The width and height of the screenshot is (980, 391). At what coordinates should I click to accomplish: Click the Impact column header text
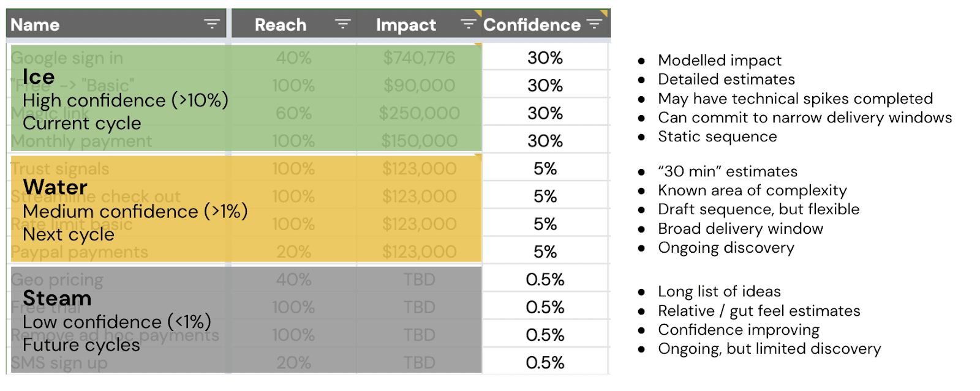405,25
